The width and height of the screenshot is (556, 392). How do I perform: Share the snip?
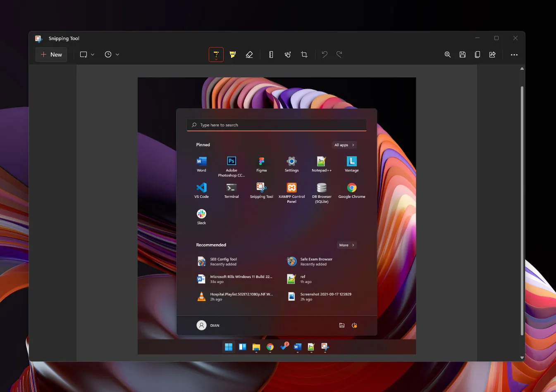492,54
